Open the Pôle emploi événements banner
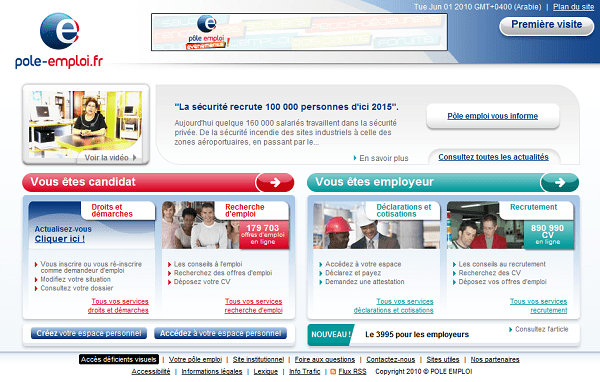The height and width of the screenshot is (382, 600). (299, 32)
